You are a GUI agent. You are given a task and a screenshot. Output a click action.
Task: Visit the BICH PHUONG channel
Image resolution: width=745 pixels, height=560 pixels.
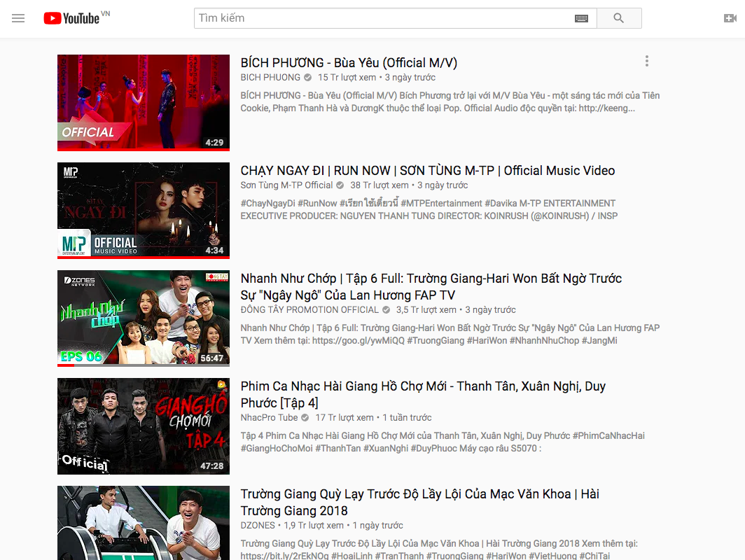tap(270, 78)
